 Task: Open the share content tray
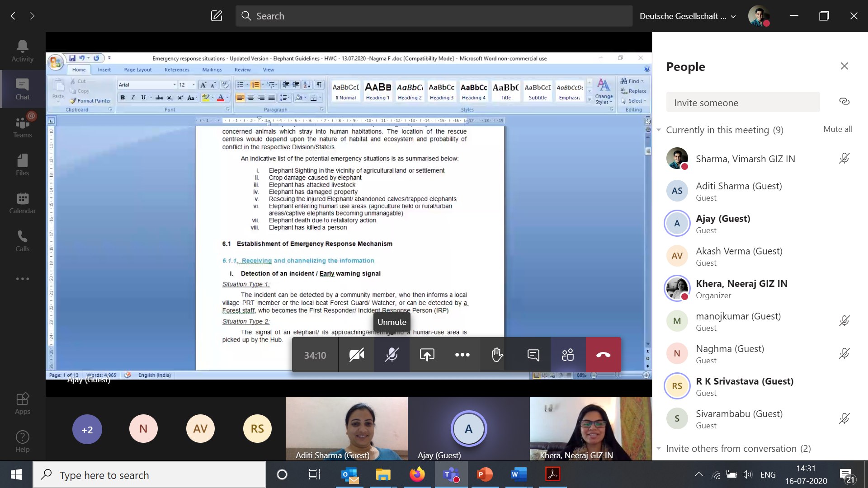point(427,355)
